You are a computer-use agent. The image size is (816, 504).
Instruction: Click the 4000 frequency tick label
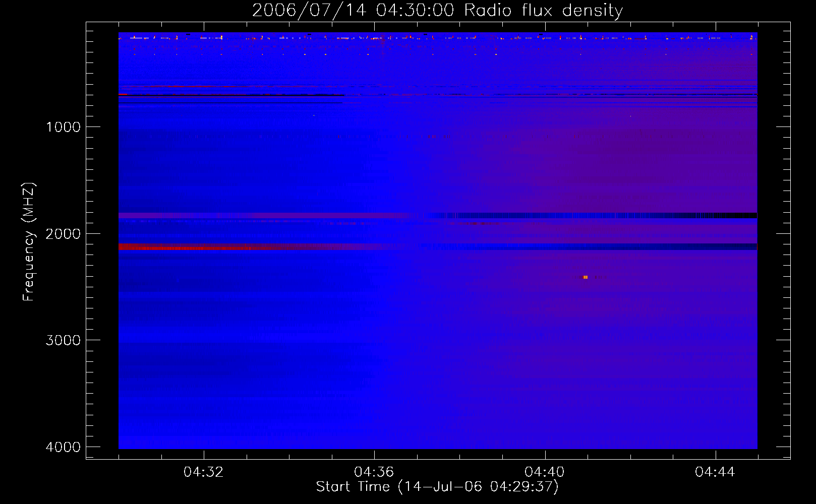point(63,447)
